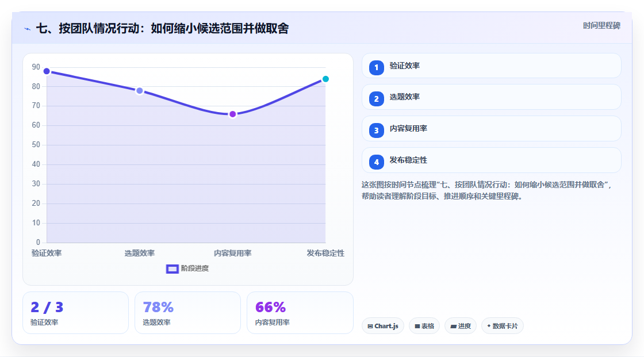
Task: Click the number 1 badge for 验证效率
Action: [376, 67]
